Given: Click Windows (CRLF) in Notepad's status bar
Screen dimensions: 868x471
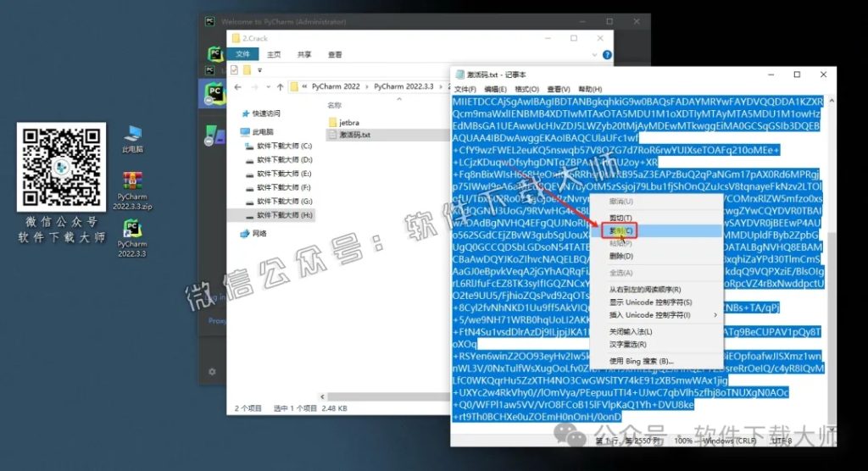Looking at the screenshot, I should pos(729,441).
